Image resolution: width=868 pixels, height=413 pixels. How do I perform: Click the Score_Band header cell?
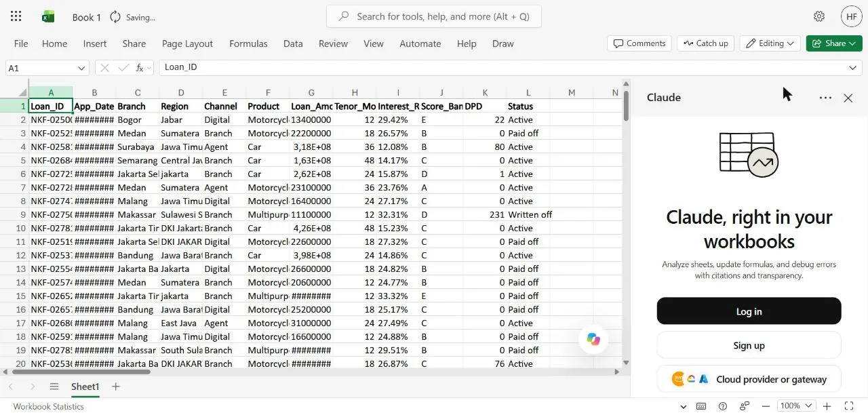pos(441,106)
